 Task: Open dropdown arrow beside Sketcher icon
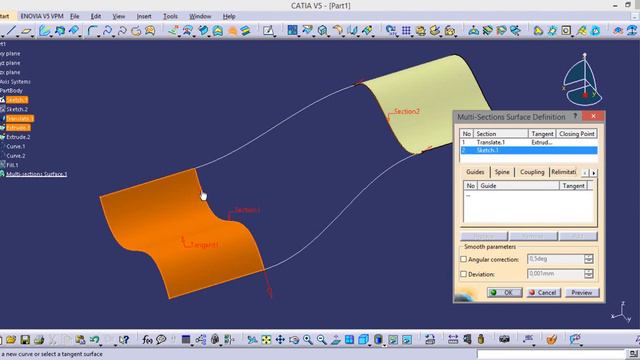point(274,36)
